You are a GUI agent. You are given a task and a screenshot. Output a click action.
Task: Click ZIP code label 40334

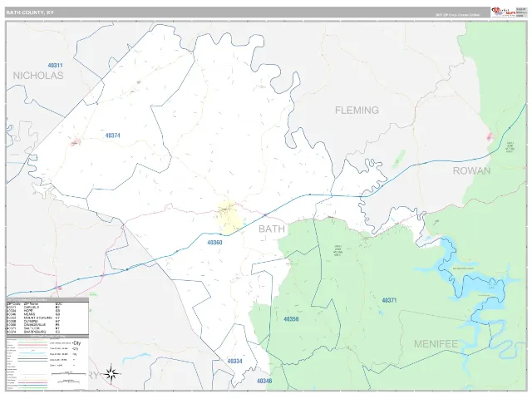coord(234,362)
